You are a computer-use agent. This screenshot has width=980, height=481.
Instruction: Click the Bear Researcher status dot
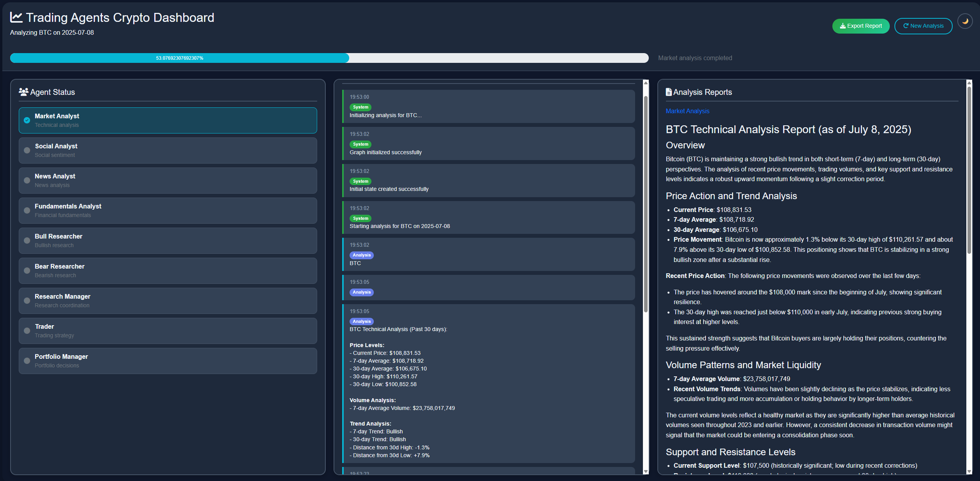point(27,271)
